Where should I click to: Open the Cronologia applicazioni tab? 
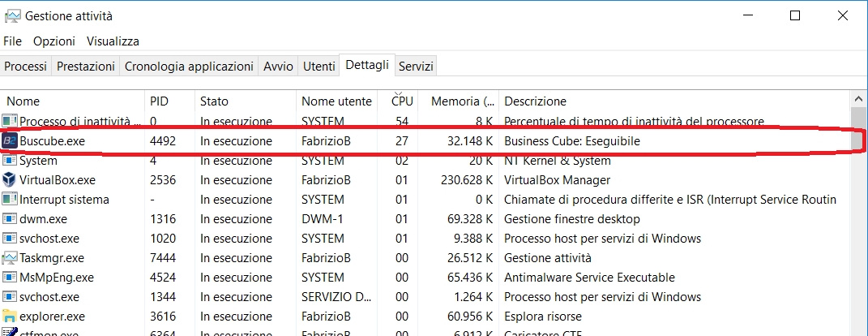(189, 67)
